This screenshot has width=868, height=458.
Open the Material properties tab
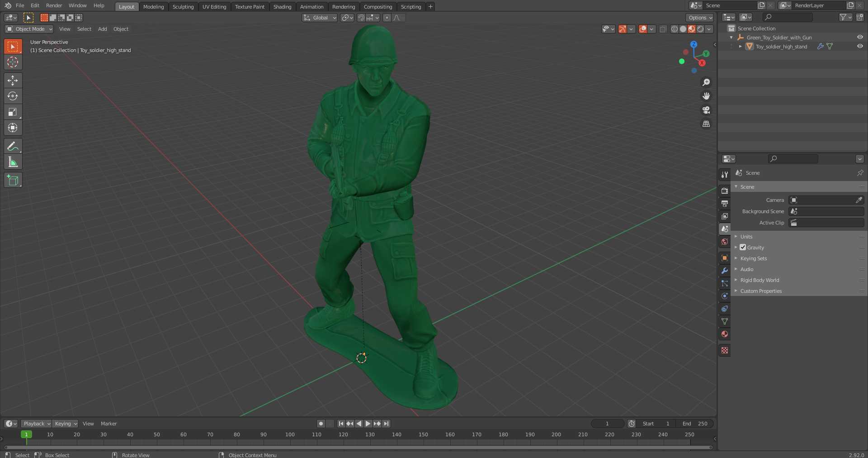(x=725, y=334)
